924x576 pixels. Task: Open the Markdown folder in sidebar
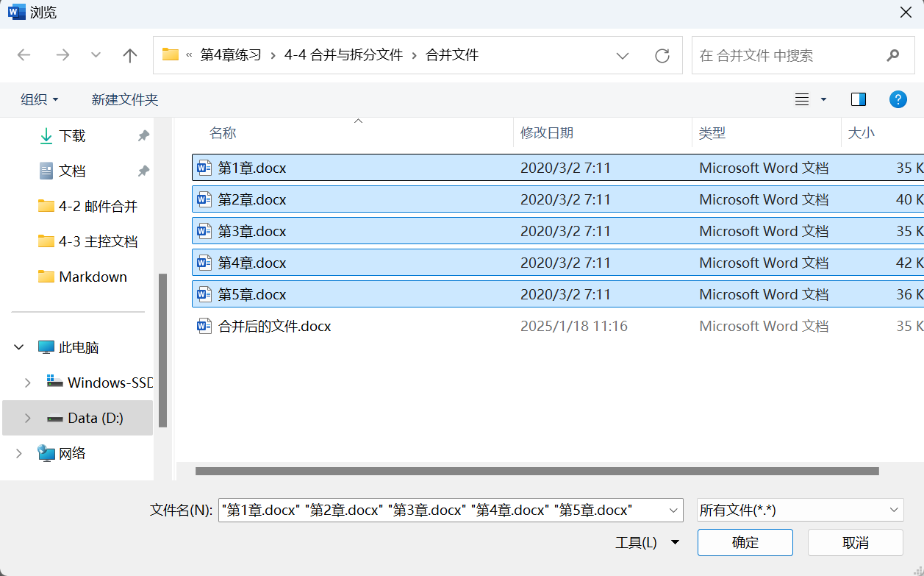82,277
